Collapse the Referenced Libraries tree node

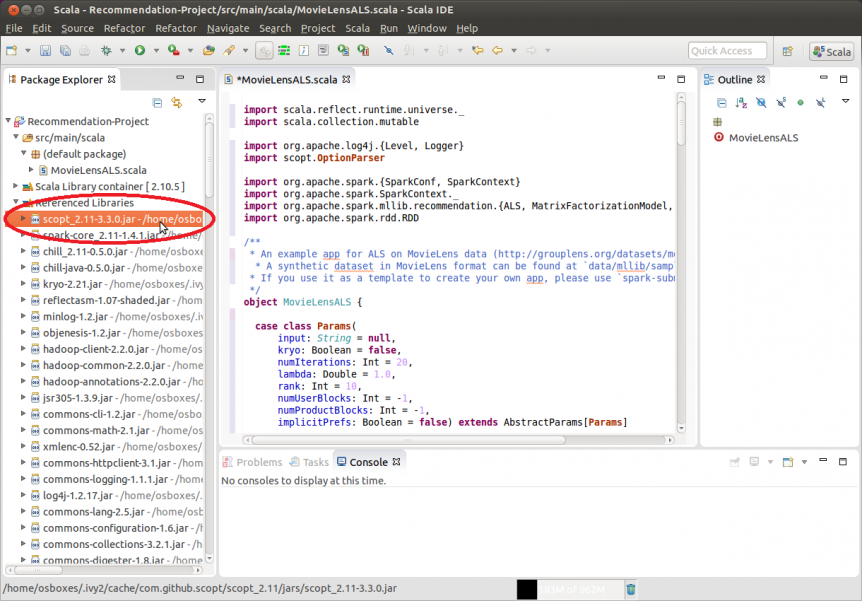14,203
